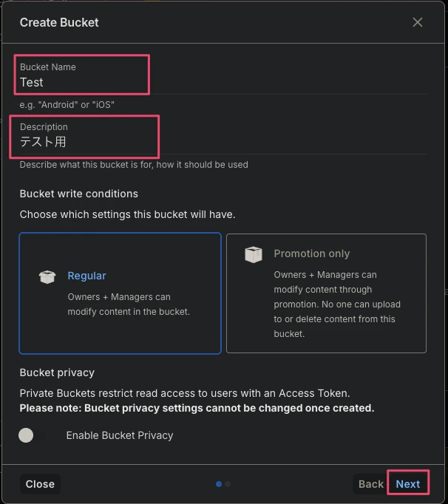The width and height of the screenshot is (448, 504).
Task: Click the second gray step indicator dot
Action: [x=228, y=484]
